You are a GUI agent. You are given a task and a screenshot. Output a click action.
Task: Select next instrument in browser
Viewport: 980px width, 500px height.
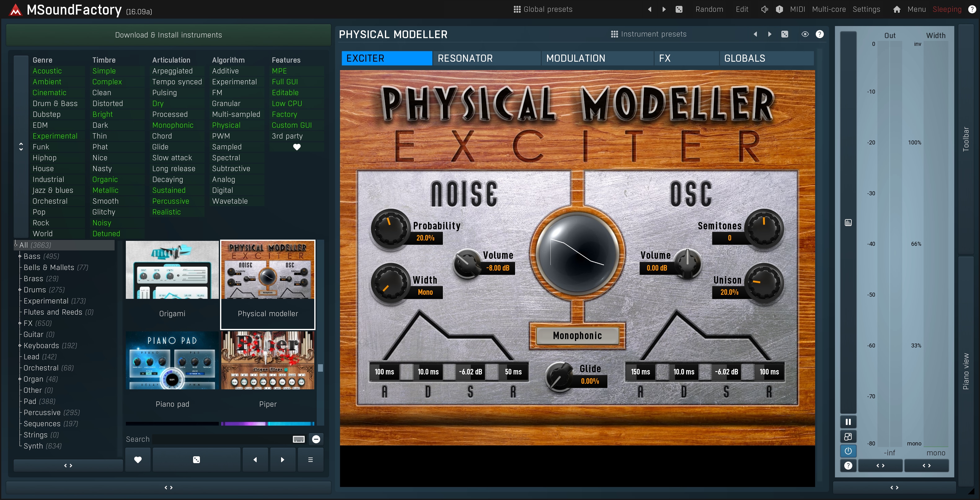coord(283,460)
